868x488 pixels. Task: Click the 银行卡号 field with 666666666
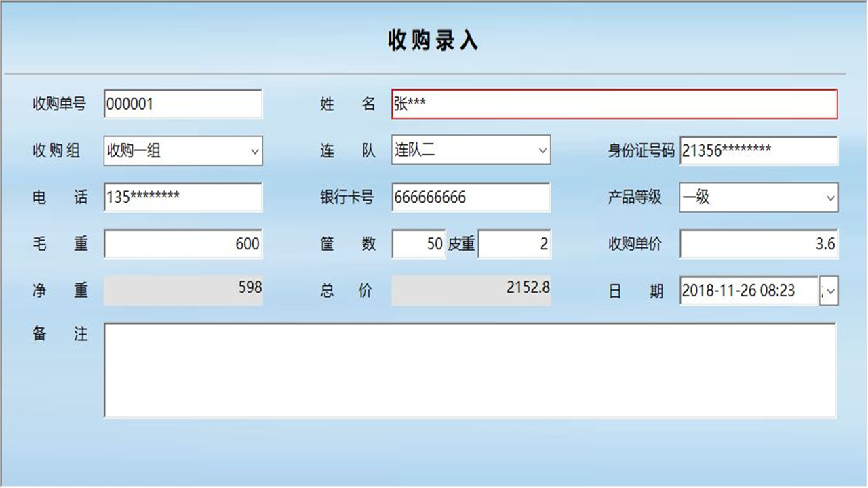pyautogui.click(x=471, y=197)
